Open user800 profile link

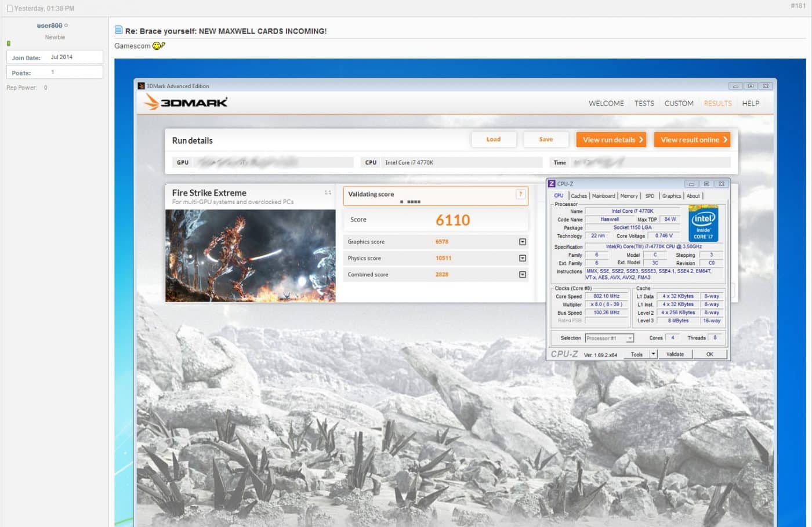[49, 26]
